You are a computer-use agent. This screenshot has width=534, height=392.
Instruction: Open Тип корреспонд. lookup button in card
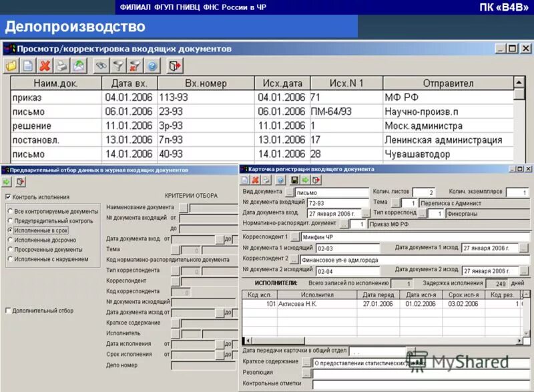(x=423, y=213)
